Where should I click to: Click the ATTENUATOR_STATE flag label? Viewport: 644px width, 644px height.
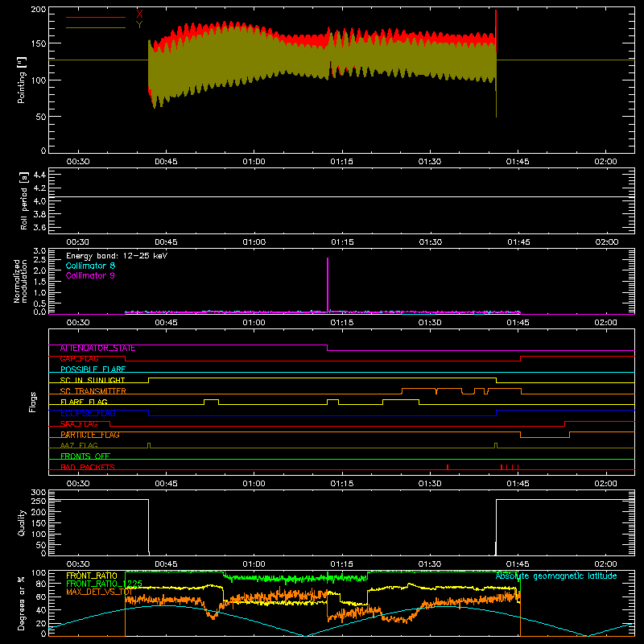coord(97,349)
